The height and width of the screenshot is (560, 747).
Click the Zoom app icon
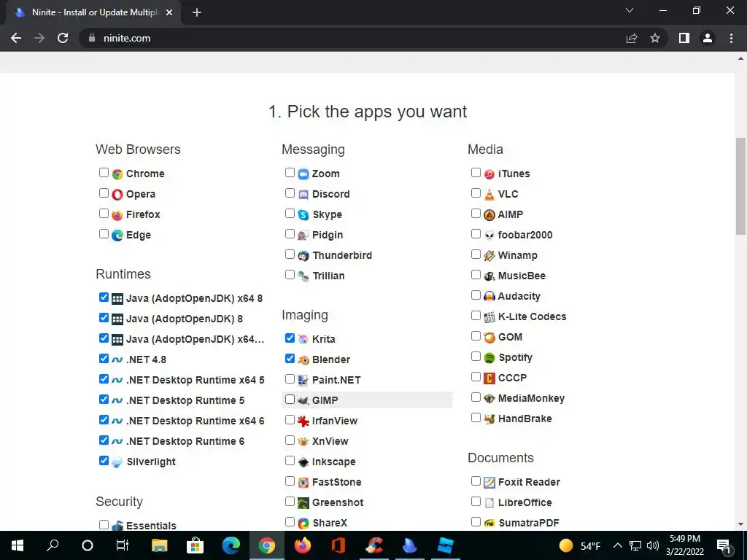click(x=303, y=174)
